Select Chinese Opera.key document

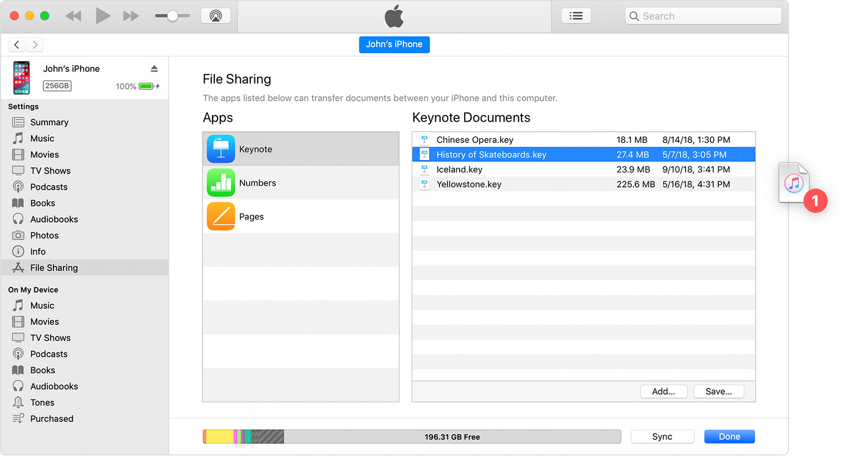click(584, 140)
